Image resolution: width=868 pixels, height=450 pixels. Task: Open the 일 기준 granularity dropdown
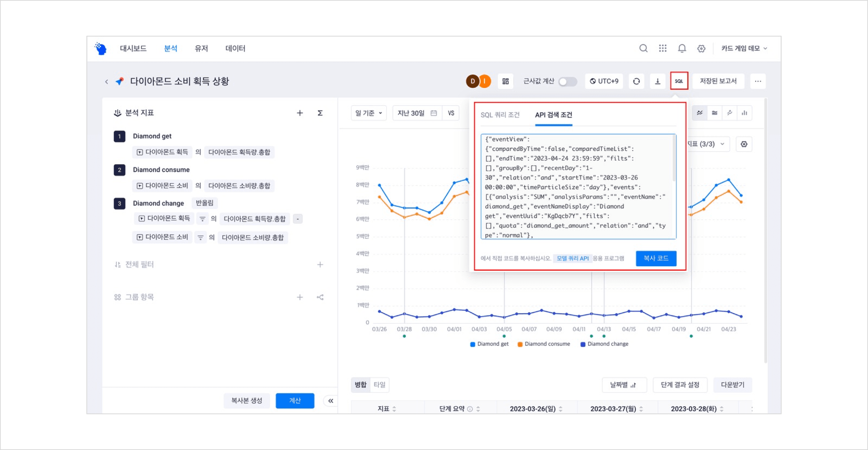click(x=368, y=113)
